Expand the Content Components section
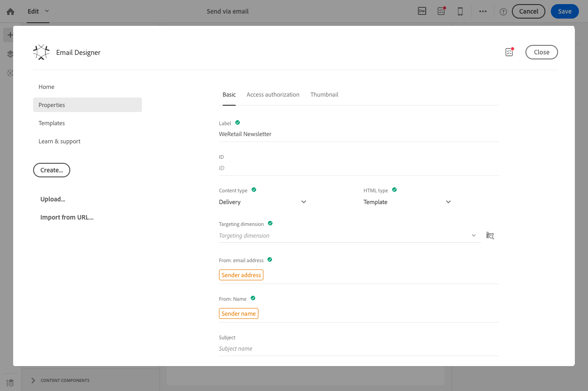Image resolution: width=588 pixels, height=391 pixels. coord(33,381)
